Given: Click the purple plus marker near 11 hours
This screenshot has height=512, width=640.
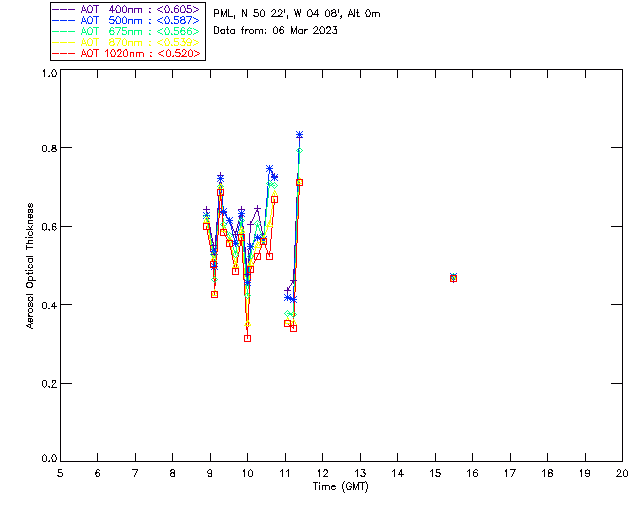Looking at the screenshot, I should 287,290.
